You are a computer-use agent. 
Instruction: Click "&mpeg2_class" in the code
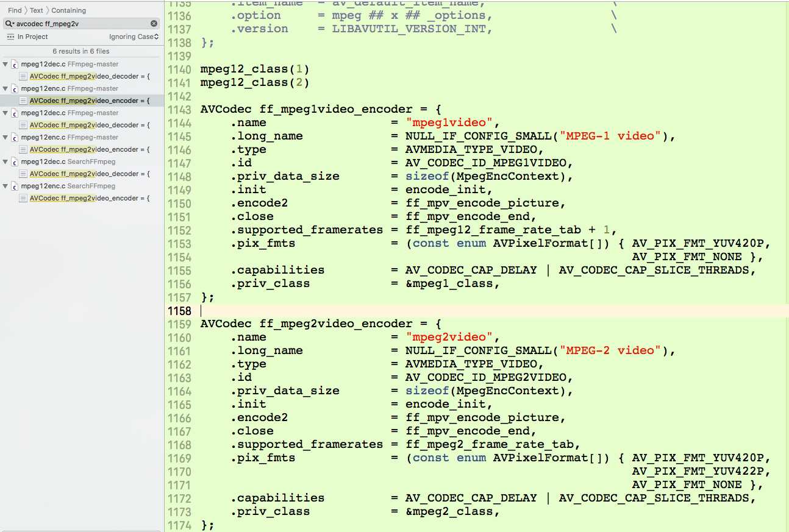pos(449,512)
